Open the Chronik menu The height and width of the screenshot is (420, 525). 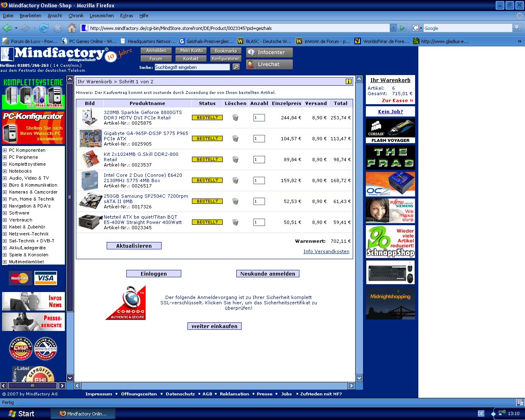click(x=76, y=16)
